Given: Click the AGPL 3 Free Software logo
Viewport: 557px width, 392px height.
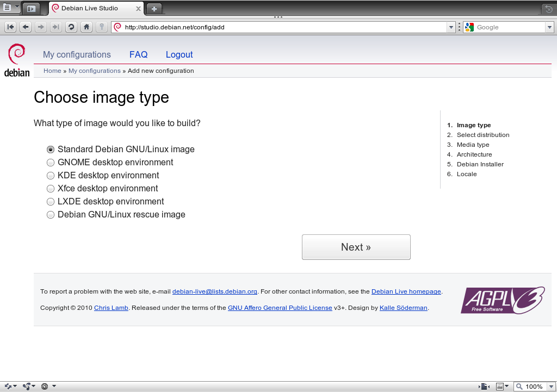Looking at the screenshot, I should click(503, 301).
